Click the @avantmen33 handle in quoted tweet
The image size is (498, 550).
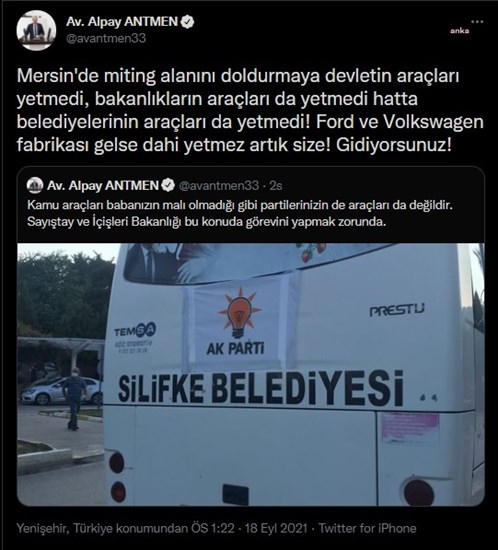click(x=219, y=186)
